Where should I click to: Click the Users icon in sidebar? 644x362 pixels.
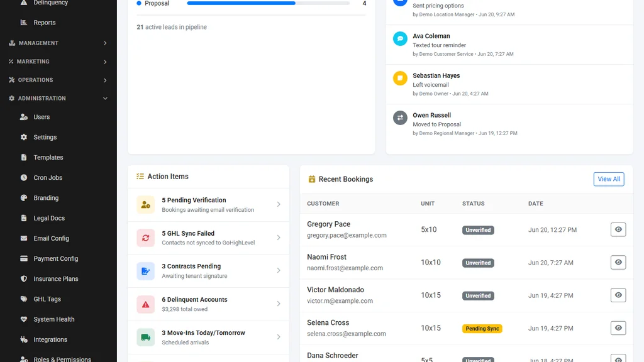[24, 117]
